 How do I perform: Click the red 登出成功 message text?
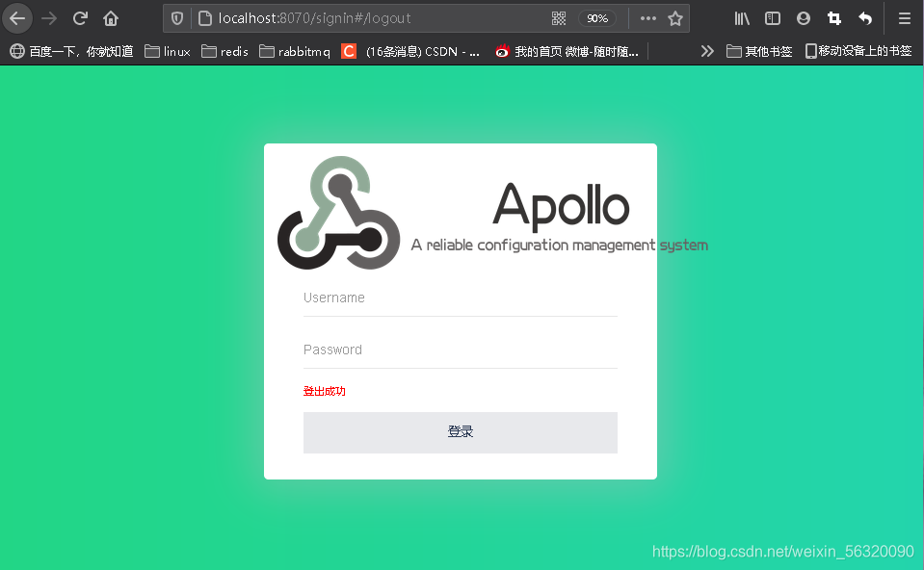click(324, 391)
